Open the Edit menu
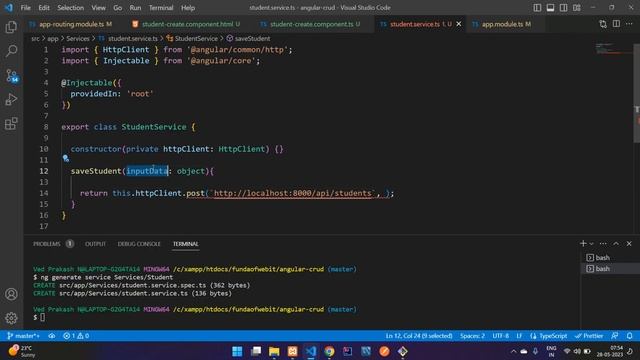Viewport: 640px width, 360px height. coord(44,8)
